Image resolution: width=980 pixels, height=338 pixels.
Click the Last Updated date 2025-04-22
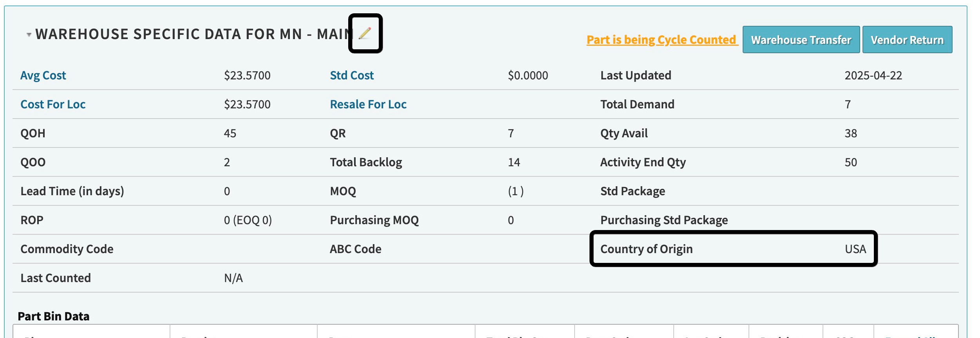873,75
